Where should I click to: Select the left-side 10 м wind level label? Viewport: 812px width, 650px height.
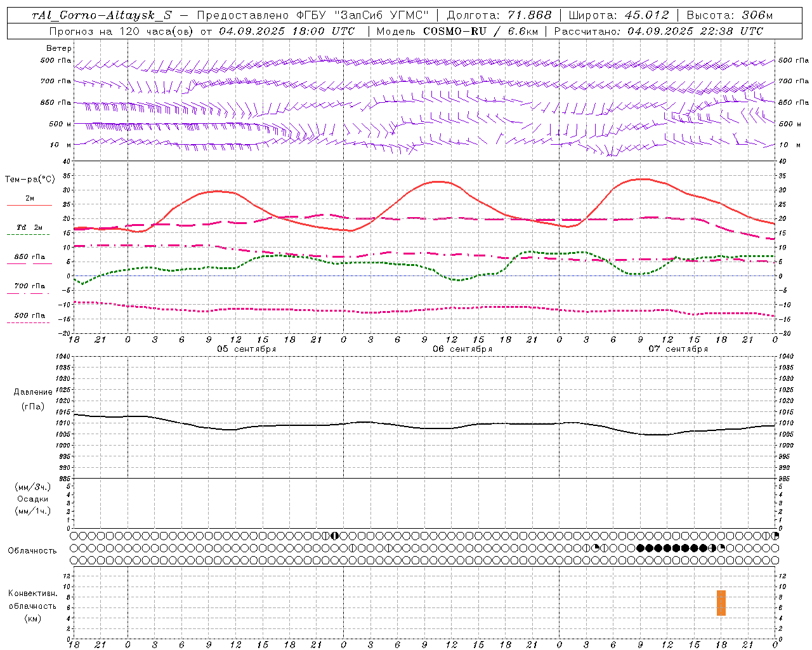tap(62, 145)
